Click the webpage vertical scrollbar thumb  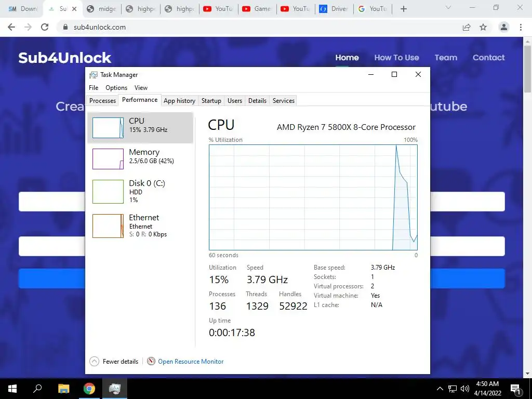pyautogui.click(x=527, y=68)
